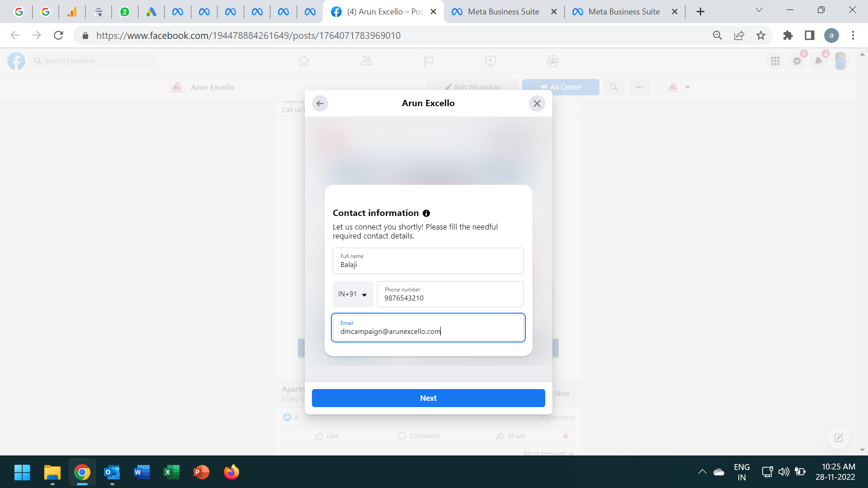The width and height of the screenshot is (868, 488).
Task: Open Chrome extensions puzzle icon
Action: click(x=788, y=35)
